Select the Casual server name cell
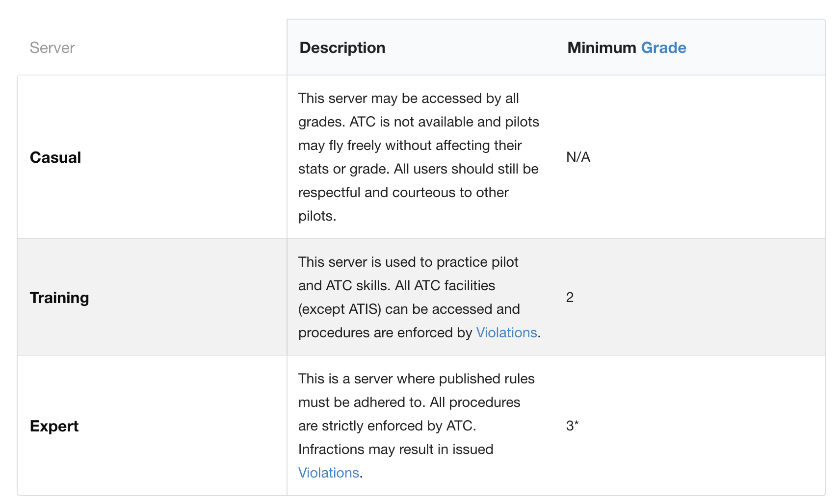This screenshot has height=504, width=839. coord(55,157)
